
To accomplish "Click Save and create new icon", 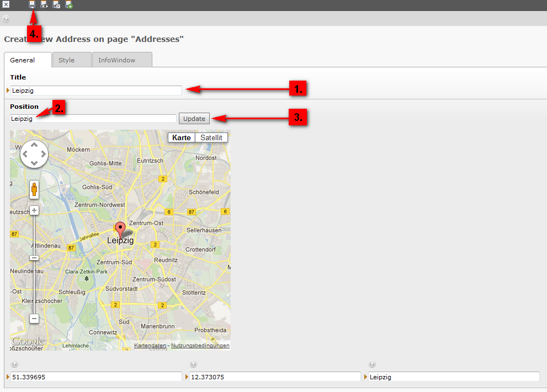I will click(69, 5).
